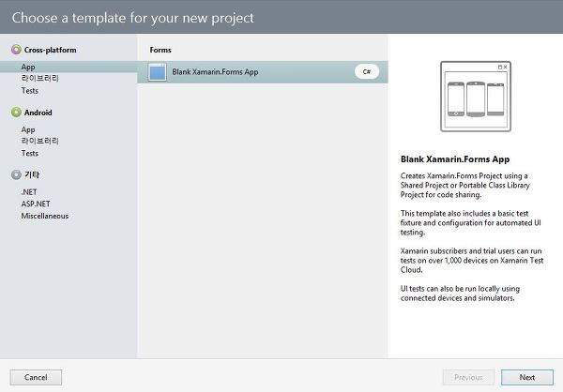Select 라이브러리 under Android
Screen dimensions: 563x392
[39, 141]
